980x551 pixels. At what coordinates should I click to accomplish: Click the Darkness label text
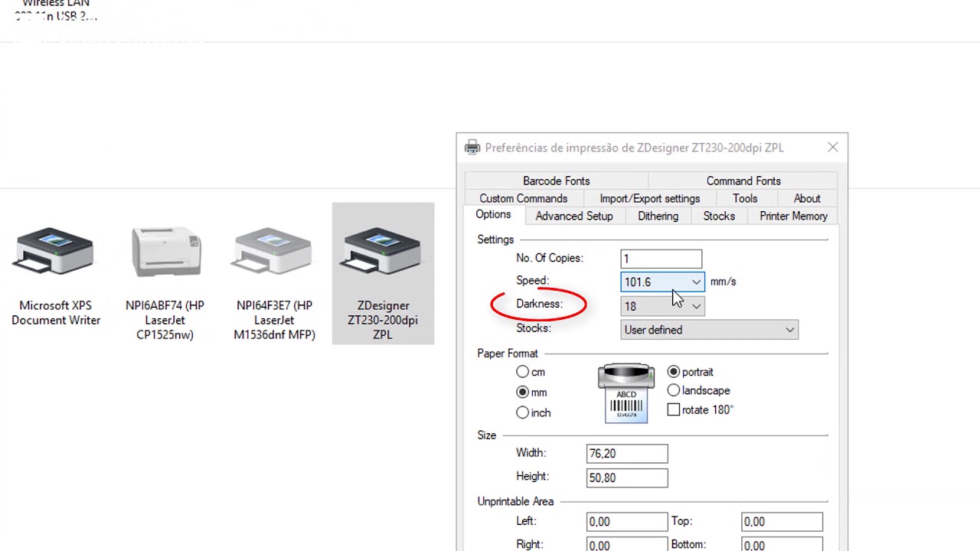[x=539, y=304]
